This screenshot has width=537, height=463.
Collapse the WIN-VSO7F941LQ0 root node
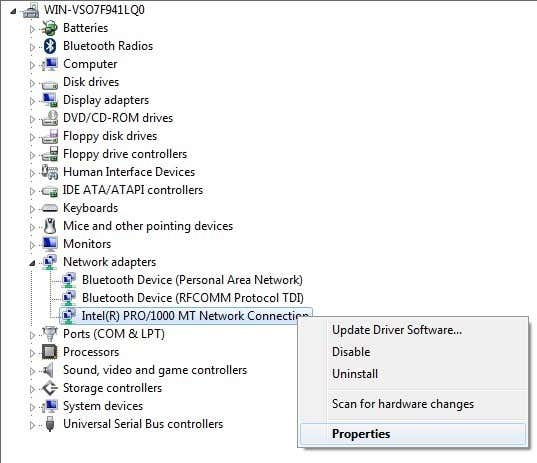pos(13,11)
